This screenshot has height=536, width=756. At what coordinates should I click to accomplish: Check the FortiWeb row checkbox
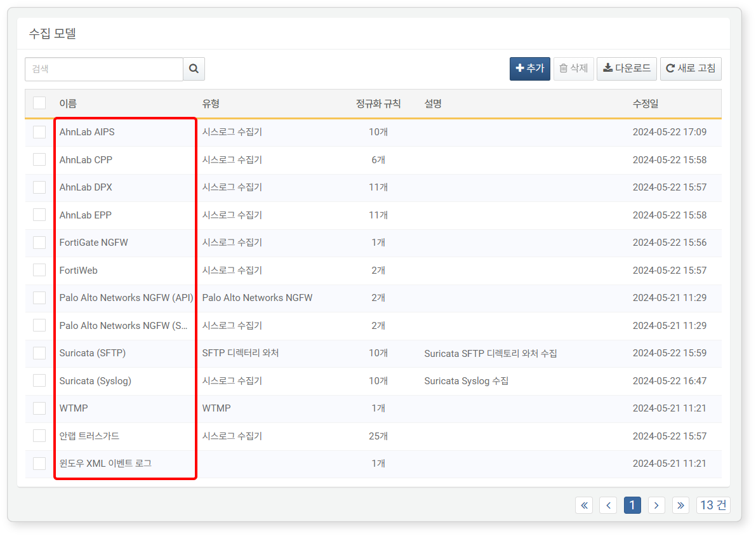(x=39, y=270)
